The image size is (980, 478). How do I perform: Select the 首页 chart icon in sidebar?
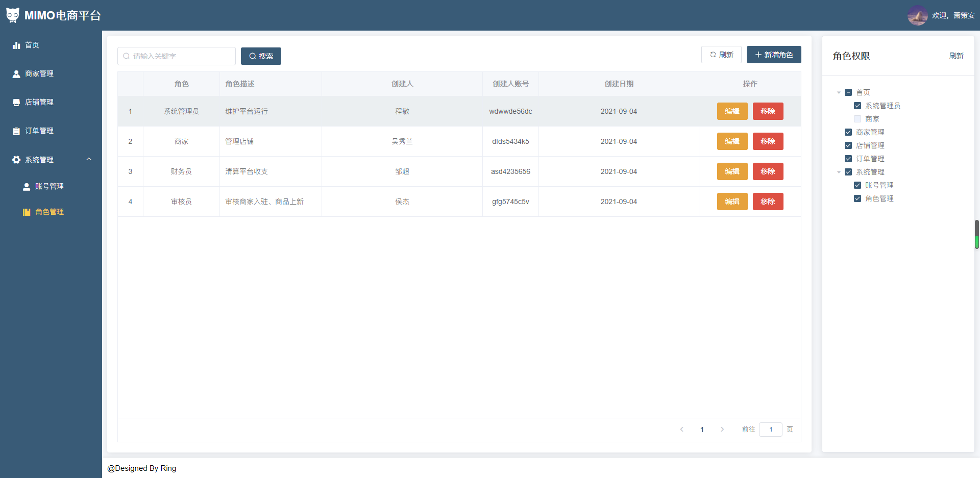click(17, 45)
